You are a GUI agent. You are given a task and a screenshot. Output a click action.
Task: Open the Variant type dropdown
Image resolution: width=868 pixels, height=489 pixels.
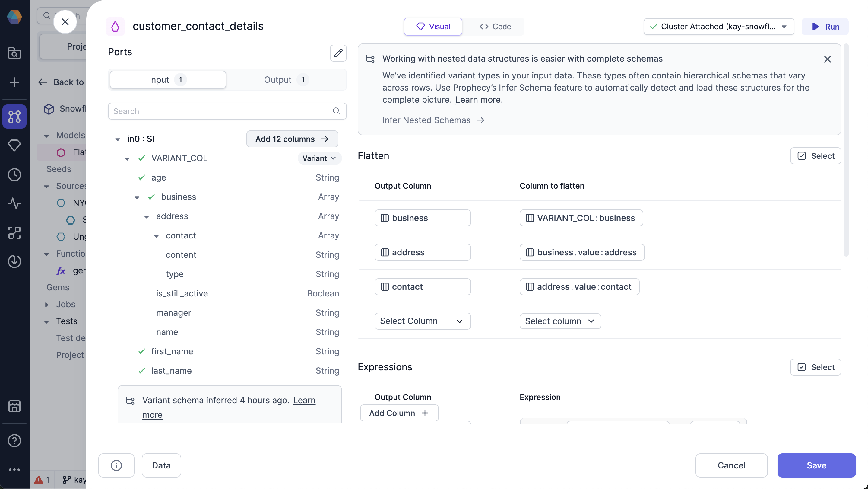click(319, 158)
